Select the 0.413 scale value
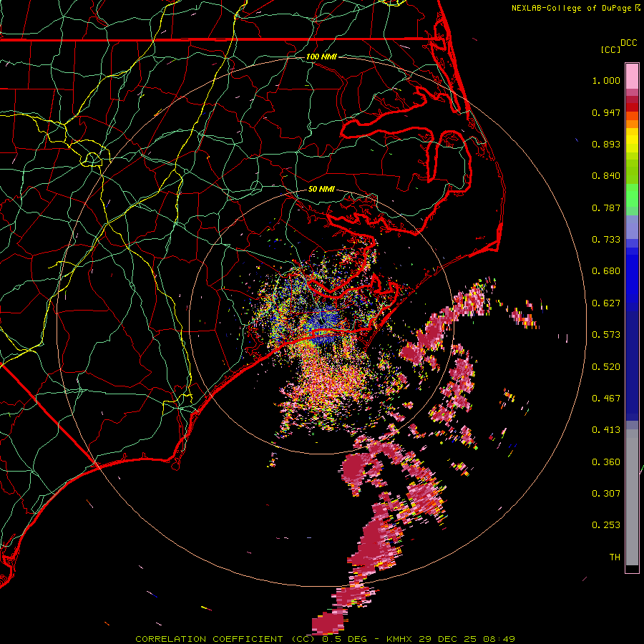The width and height of the screenshot is (644, 644). pos(606,430)
